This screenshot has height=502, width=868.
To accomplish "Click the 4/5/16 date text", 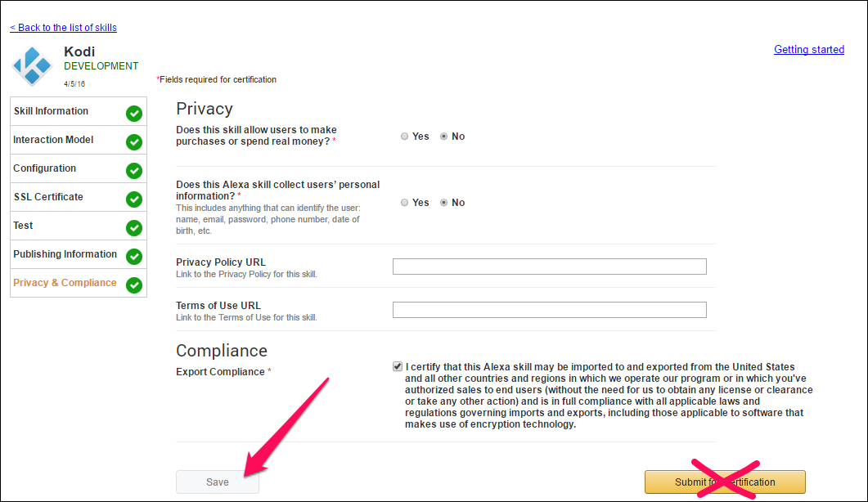I will [x=74, y=84].
